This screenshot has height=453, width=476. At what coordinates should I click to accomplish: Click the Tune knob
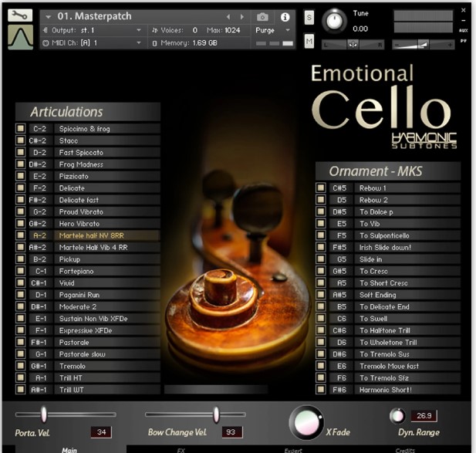coord(335,20)
